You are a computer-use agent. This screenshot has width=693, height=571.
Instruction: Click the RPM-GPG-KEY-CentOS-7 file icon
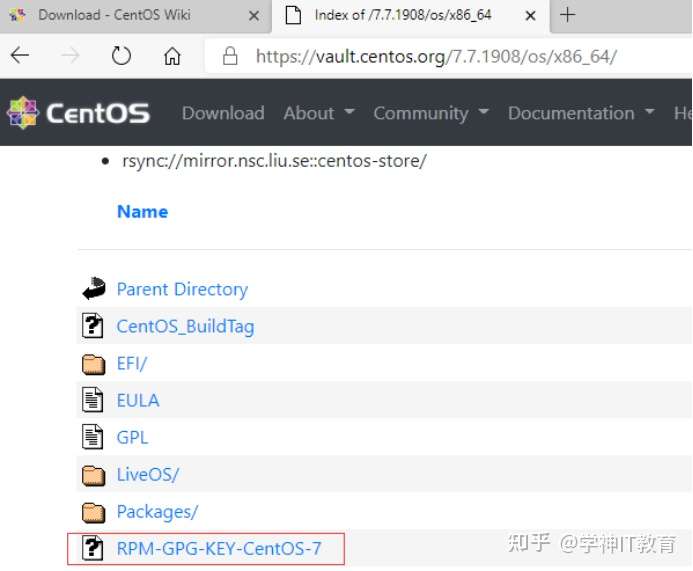click(x=93, y=548)
